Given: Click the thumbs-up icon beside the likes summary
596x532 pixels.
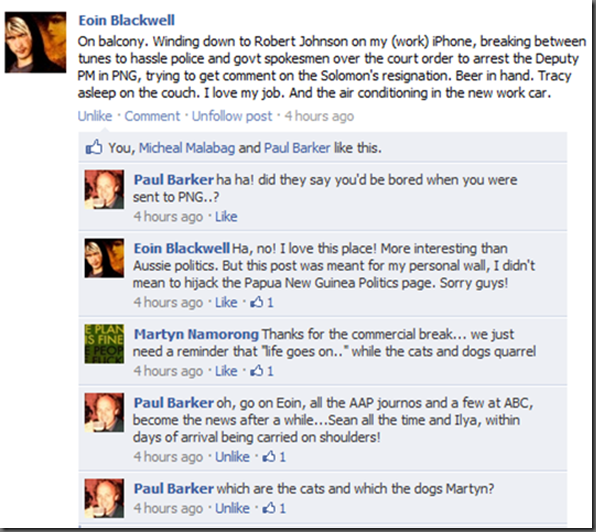Looking at the screenshot, I should point(94,147).
